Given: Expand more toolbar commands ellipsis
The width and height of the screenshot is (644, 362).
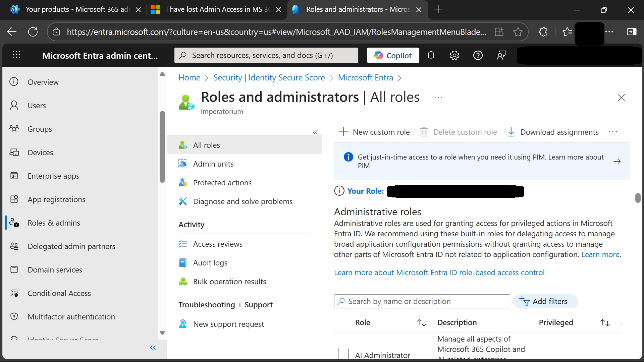Looking at the screenshot, I should [612, 132].
